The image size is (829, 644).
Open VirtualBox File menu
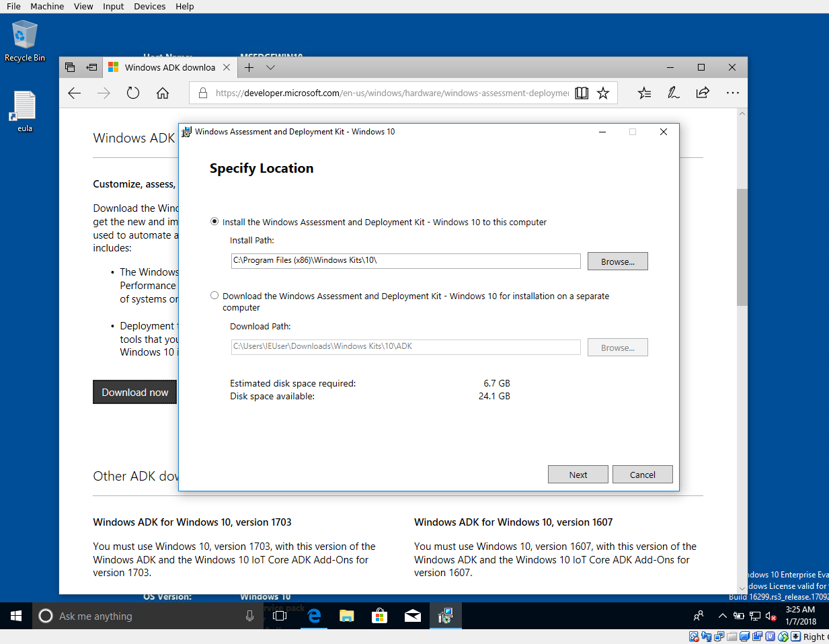coord(13,6)
